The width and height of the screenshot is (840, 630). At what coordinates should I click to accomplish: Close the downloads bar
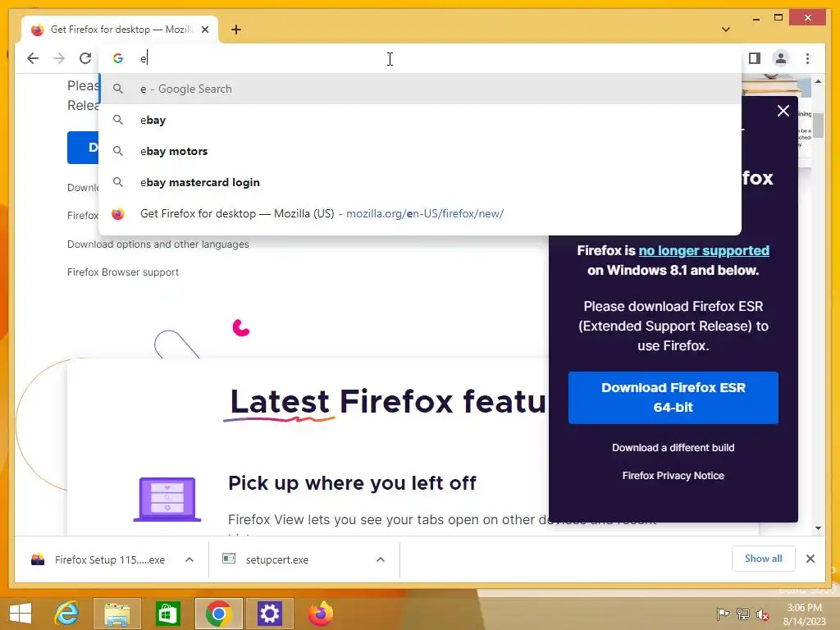[x=810, y=559]
